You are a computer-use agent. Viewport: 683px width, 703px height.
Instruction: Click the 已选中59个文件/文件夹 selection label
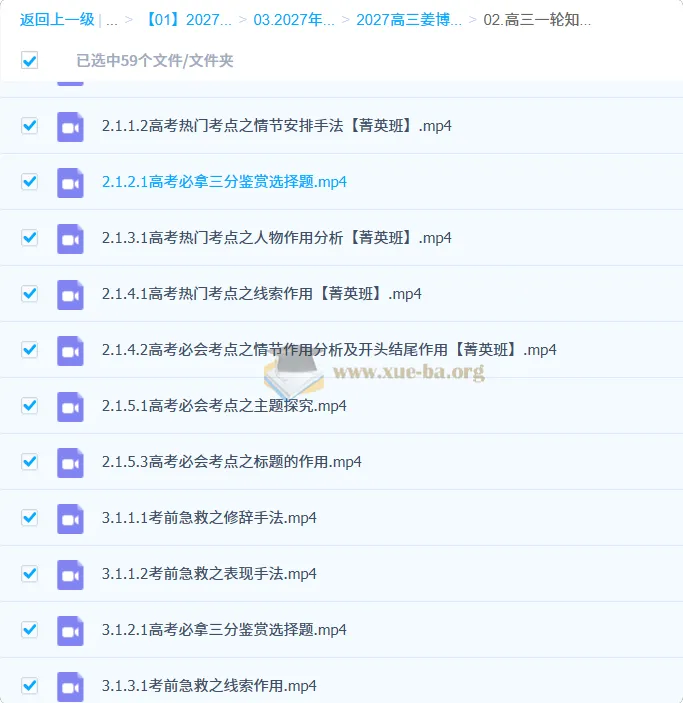point(155,61)
